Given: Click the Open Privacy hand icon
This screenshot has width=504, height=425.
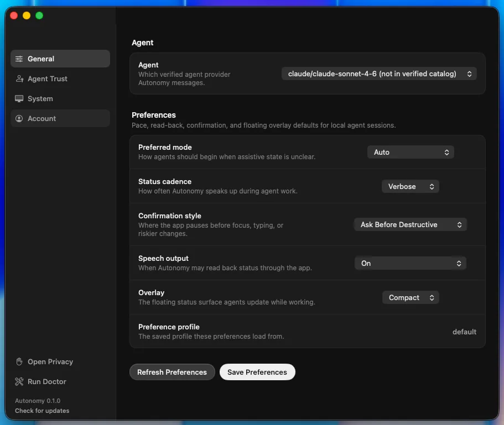Looking at the screenshot, I should (19, 362).
